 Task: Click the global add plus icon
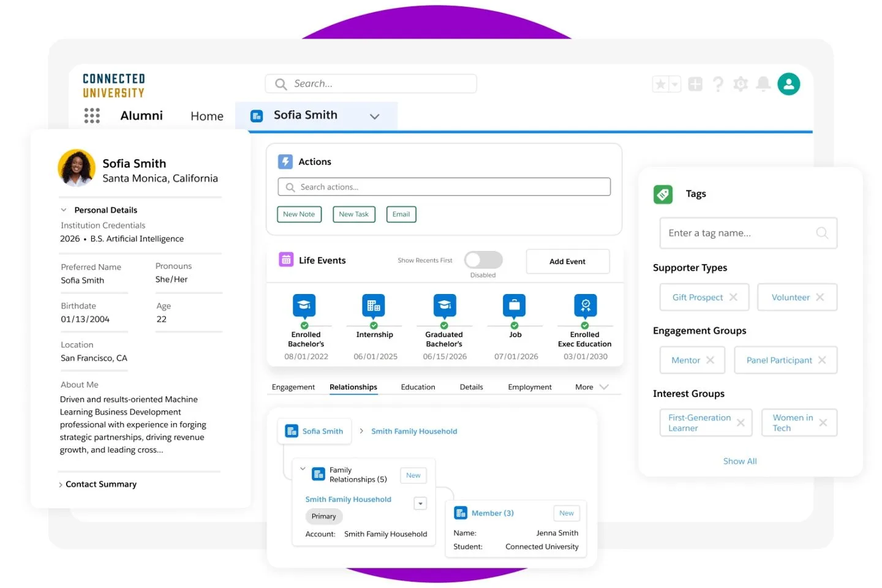[695, 84]
